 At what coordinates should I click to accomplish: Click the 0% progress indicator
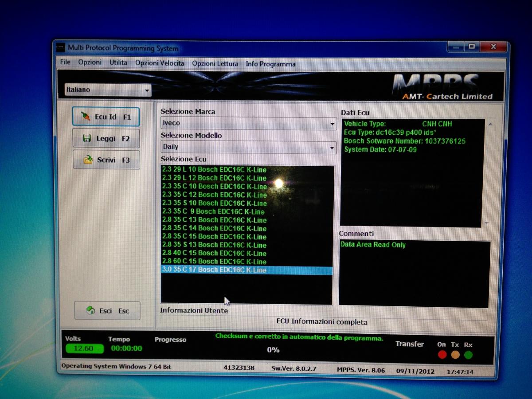[273, 350]
